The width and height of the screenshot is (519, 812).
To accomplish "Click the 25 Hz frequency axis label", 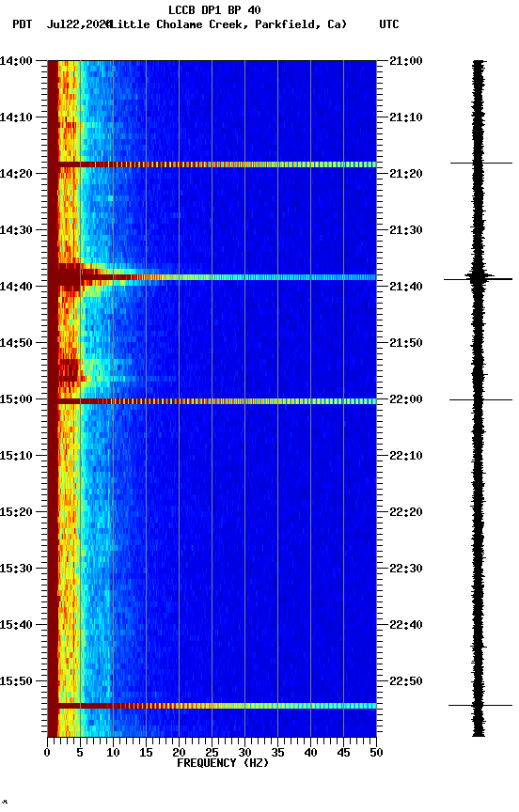I will click(212, 753).
